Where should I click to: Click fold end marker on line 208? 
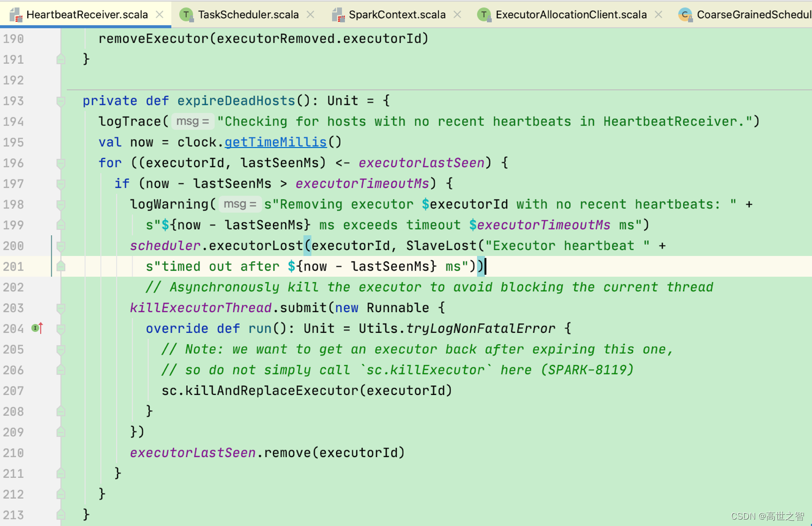pos(61,411)
